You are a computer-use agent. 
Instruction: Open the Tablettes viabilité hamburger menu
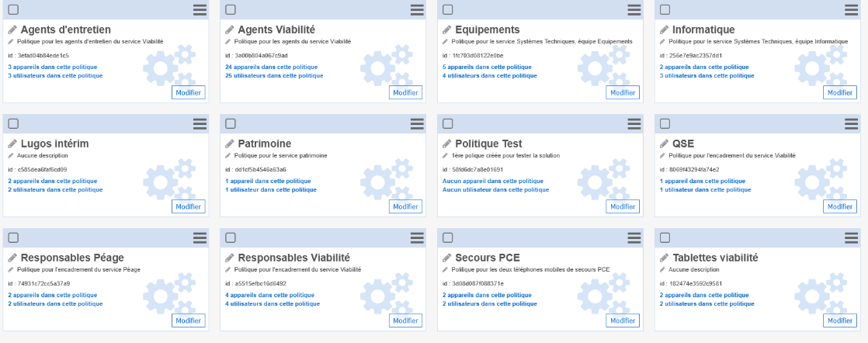pos(852,237)
